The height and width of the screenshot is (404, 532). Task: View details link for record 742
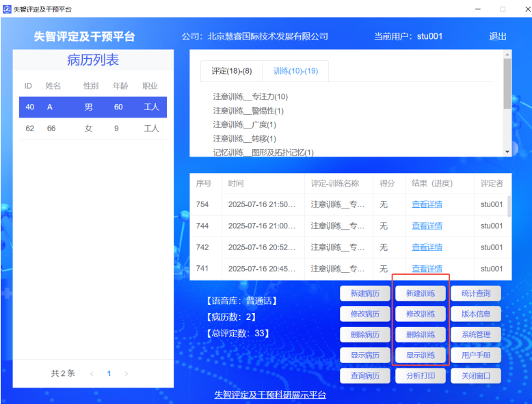[x=427, y=247]
